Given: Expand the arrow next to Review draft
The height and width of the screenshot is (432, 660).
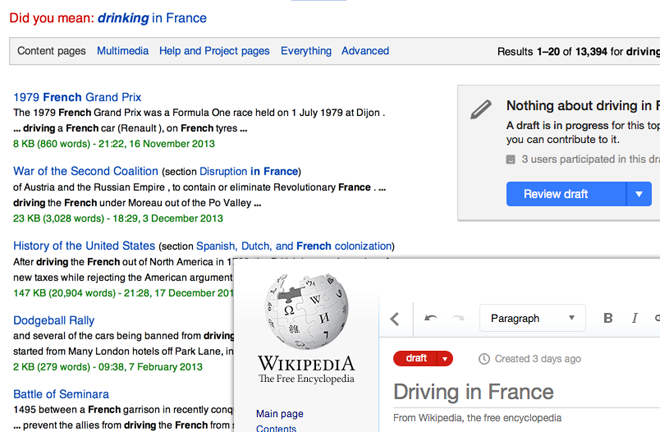Looking at the screenshot, I should [639, 194].
